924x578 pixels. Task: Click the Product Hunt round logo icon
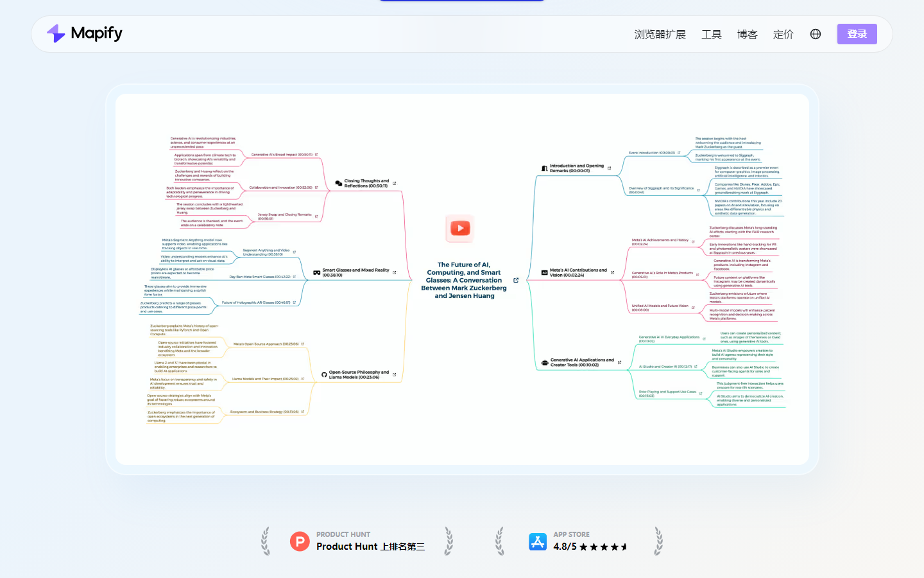[300, 541]
